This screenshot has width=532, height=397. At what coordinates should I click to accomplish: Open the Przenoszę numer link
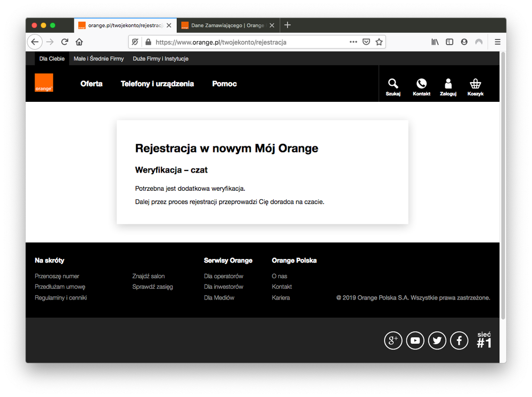pos(56,276)
